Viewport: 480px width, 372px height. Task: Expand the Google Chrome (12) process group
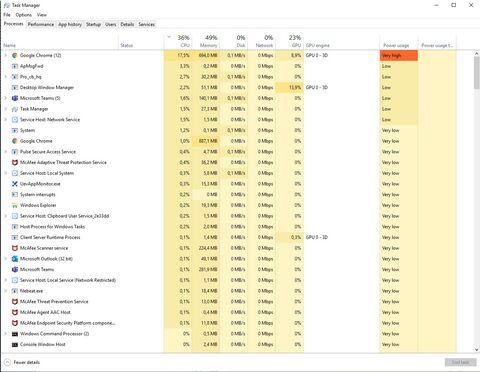pos(6,55)
